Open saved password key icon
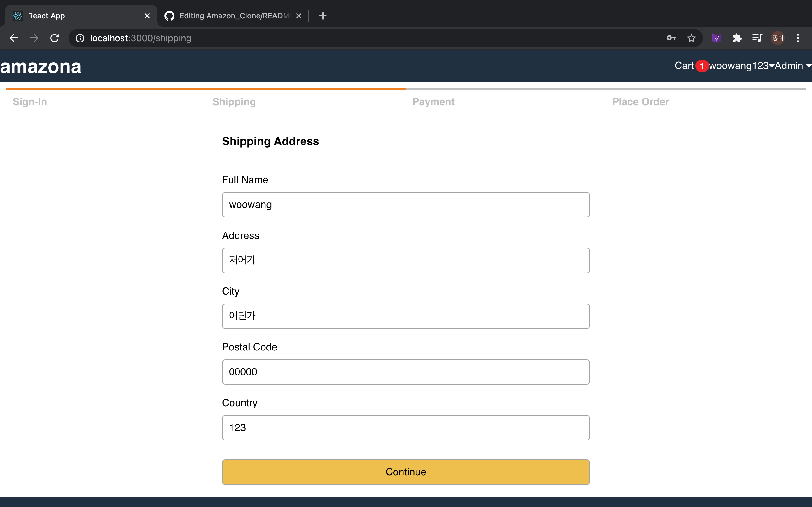Viewport: 812px width, 507px height. click(671, 38)
